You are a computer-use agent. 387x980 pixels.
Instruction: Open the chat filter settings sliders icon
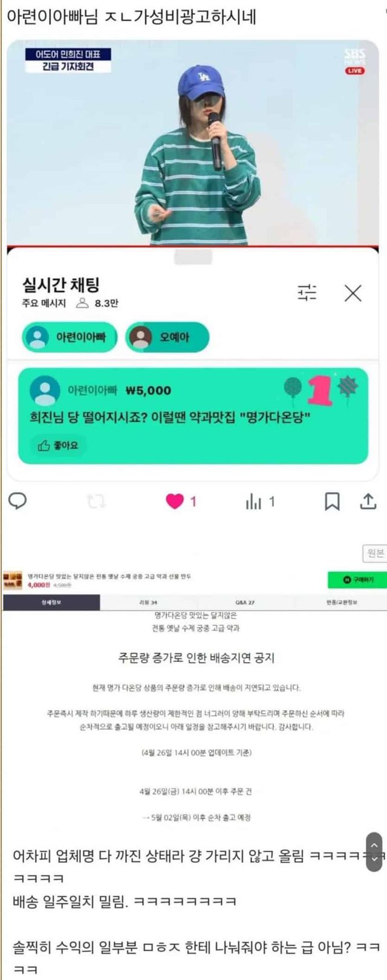[307, 293]
